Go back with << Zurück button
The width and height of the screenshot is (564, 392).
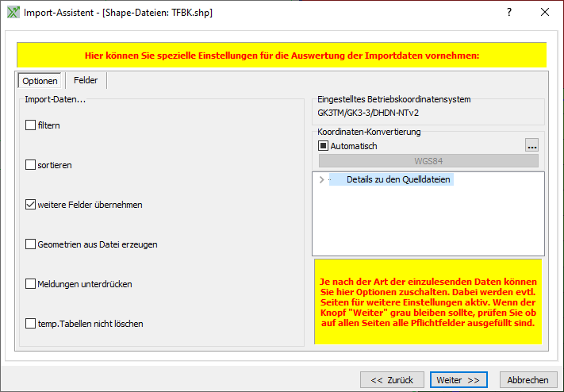pos(391,380)
